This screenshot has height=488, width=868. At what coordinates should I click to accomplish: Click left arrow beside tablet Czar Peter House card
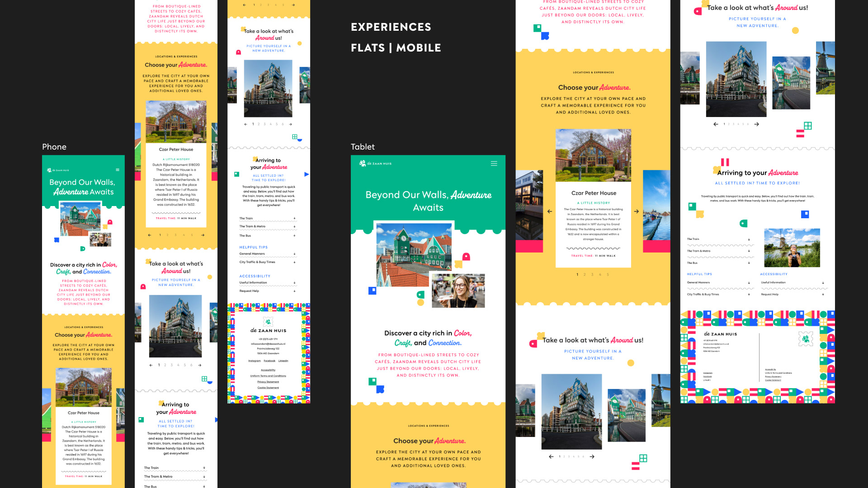tap(550, 211)
